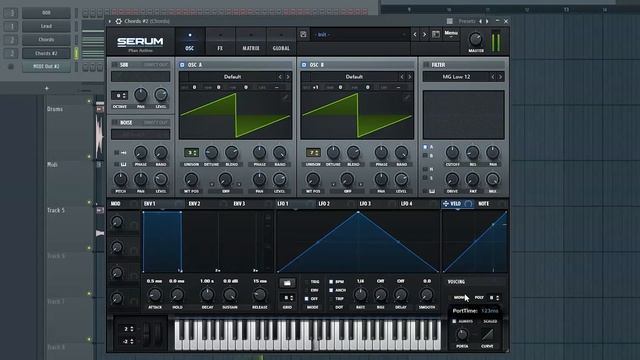Click the Noise Pitch knob
Screen dimensions: 640x360
click(120, 179)
